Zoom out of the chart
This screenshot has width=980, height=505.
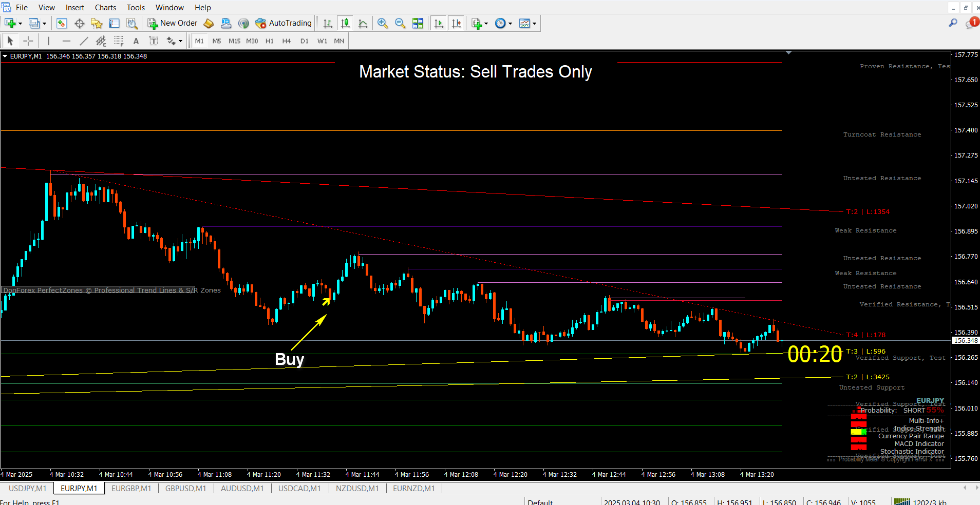click(x=400, y=23)
